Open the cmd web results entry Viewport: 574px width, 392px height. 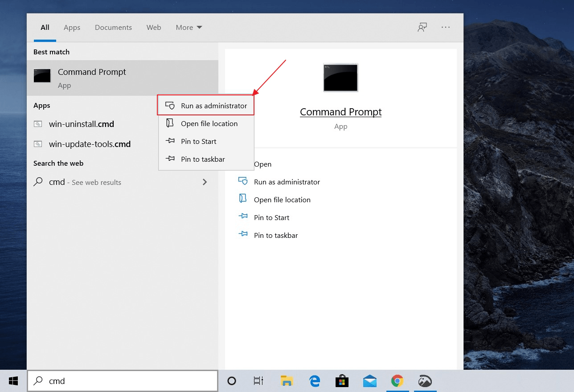[x=123, y=182]
